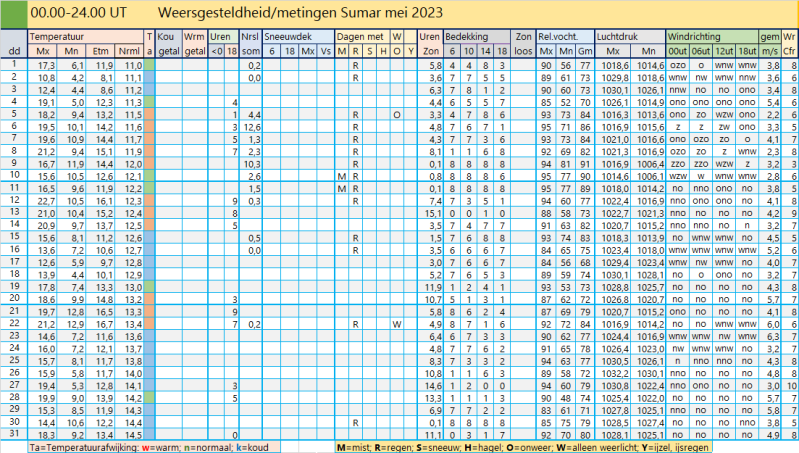Select day 5 wind speed 2,2
Image resolution: width=799 pixels, height=453 pixels.
(x=773, y=115)
